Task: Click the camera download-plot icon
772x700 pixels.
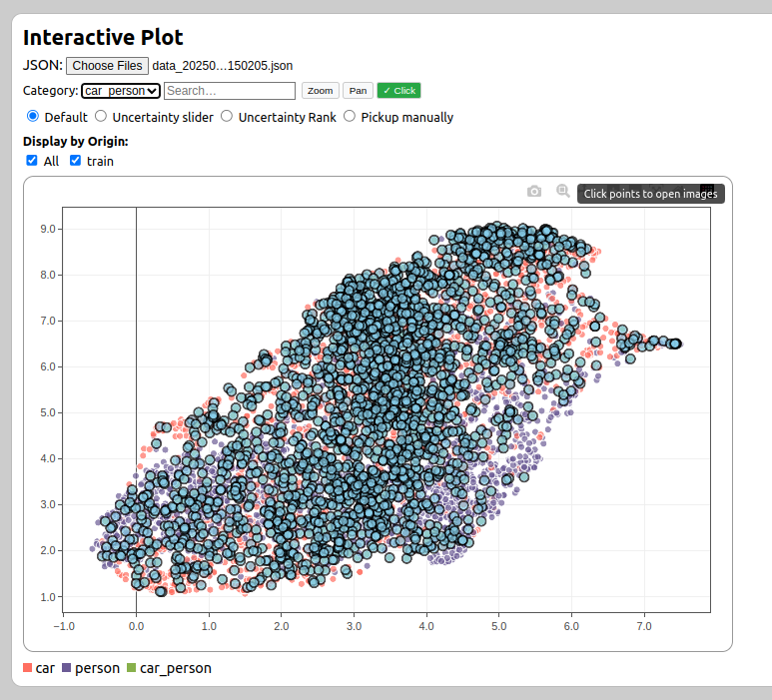Action: (x=534, y=191)
